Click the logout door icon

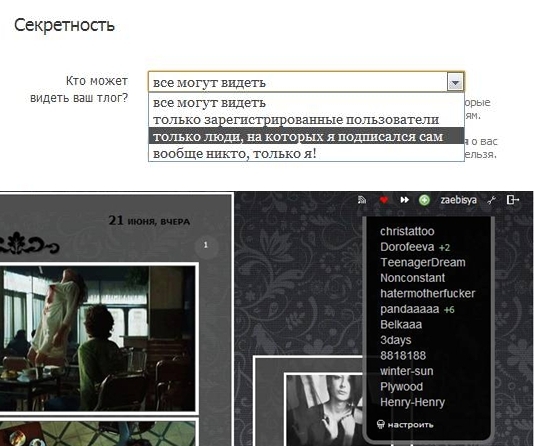(513, 200)
